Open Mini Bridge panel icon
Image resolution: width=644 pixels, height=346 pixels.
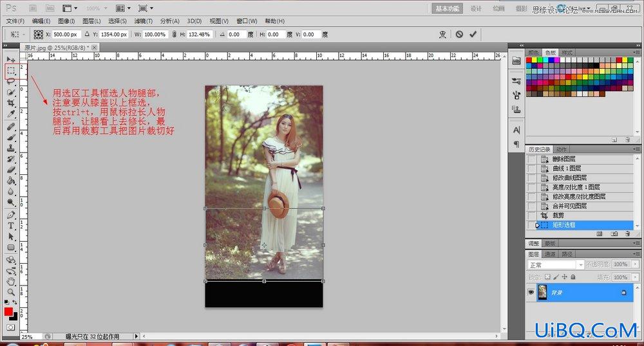coord(516,60)
